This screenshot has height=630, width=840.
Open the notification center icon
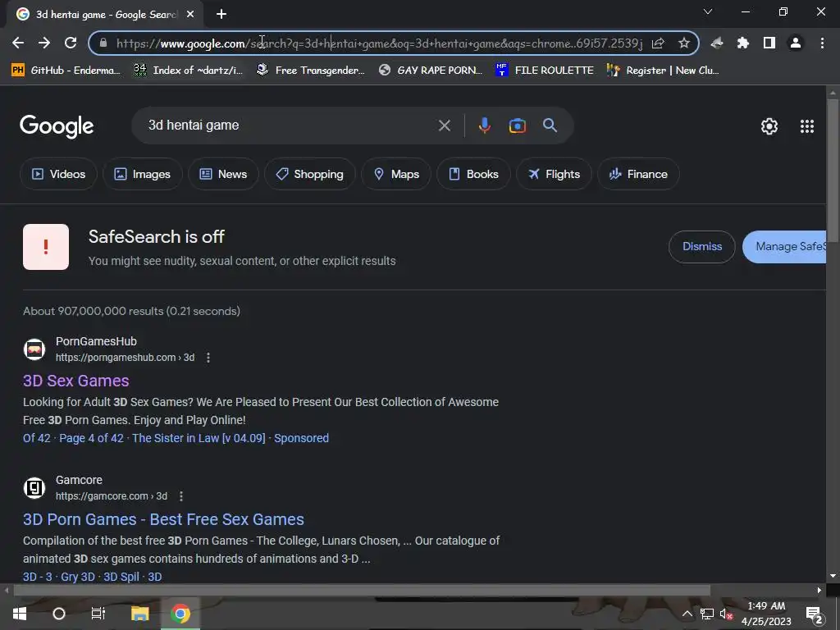(x=814, y=614)
